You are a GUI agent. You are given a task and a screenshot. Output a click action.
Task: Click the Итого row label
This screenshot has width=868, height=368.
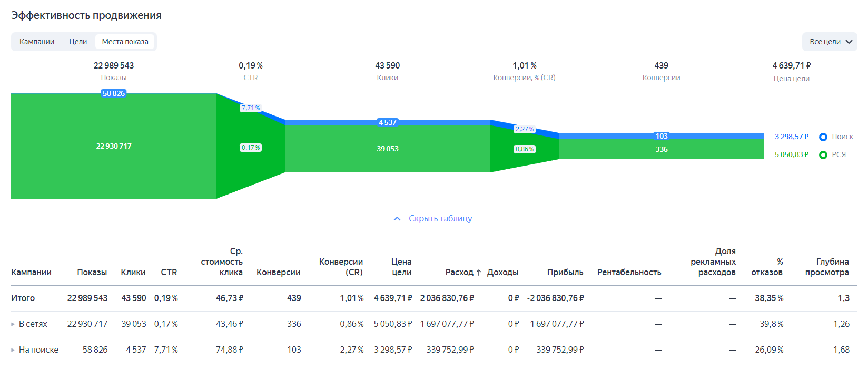click(x=23, y=298)
